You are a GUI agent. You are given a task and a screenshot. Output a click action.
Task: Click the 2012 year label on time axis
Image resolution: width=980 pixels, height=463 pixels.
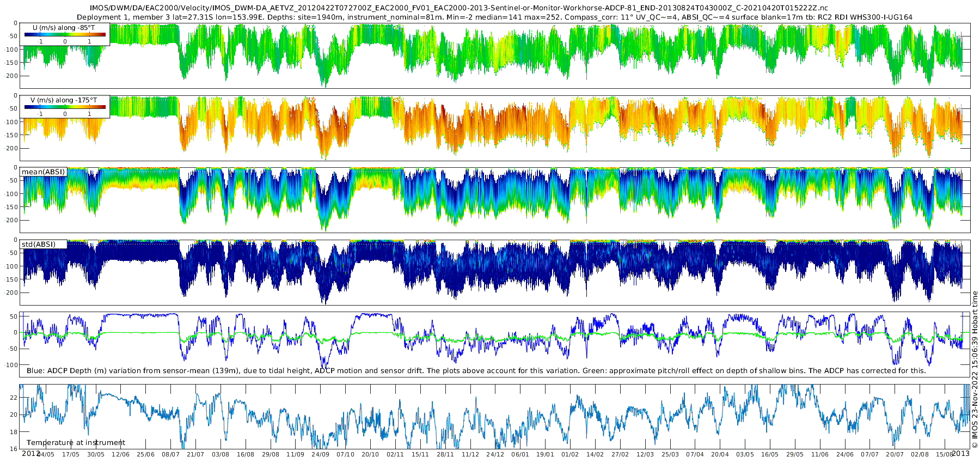[x=30, y=453]
